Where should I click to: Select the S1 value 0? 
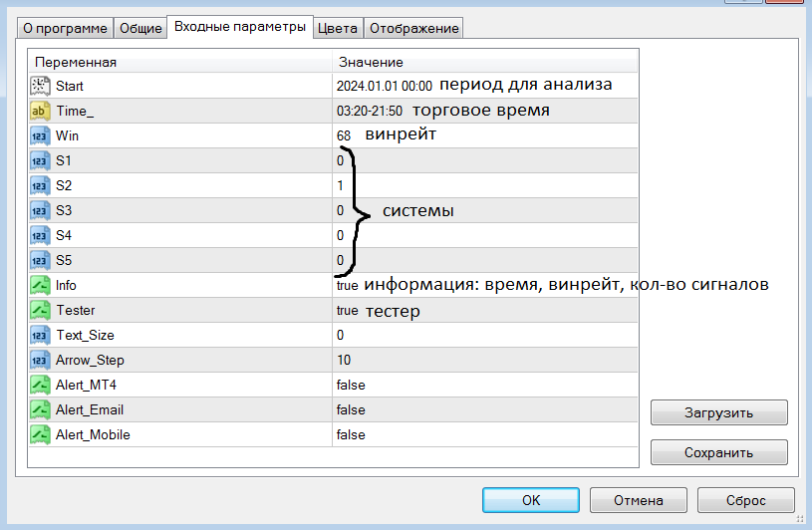click(x=340, y=160)
